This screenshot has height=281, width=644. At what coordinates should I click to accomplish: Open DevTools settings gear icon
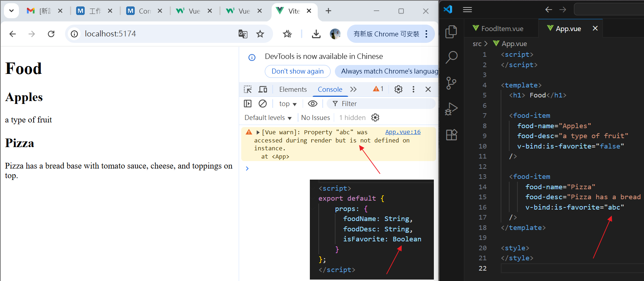point(398,89)
